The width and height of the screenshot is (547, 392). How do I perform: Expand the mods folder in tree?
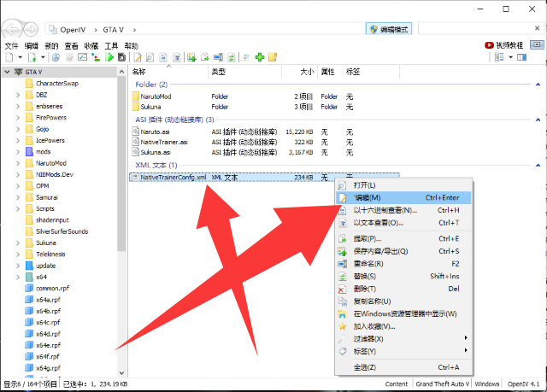click(18, 152)
